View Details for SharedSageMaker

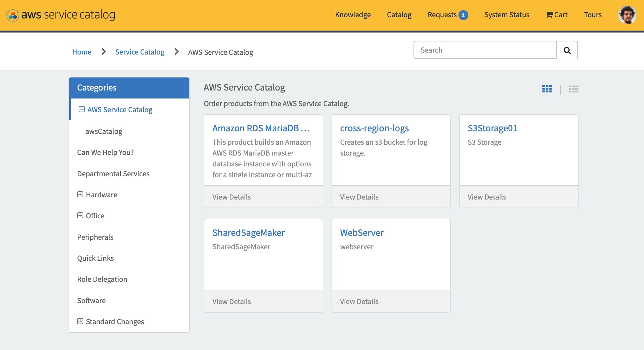[231, 302]
